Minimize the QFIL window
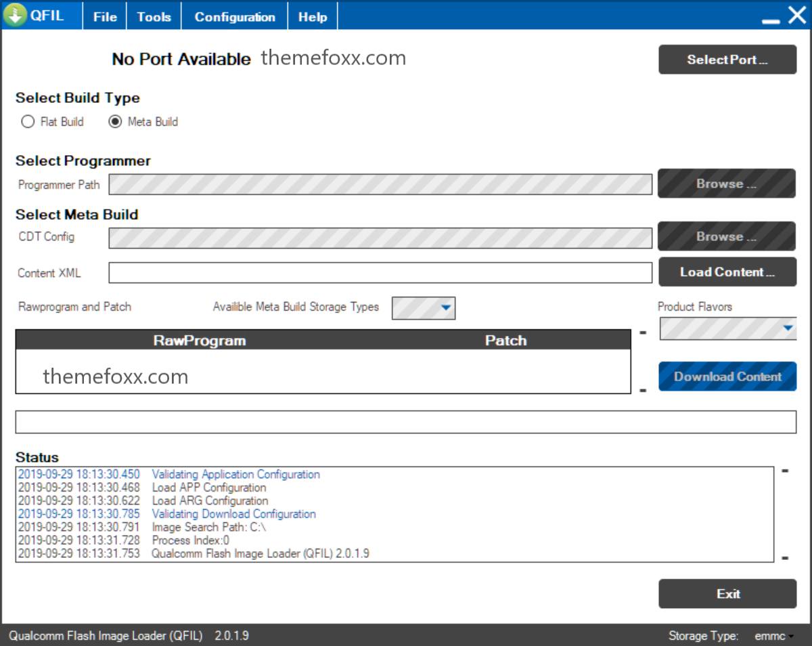The width and height of the screenshot is (812, 646). coord(771,21)
